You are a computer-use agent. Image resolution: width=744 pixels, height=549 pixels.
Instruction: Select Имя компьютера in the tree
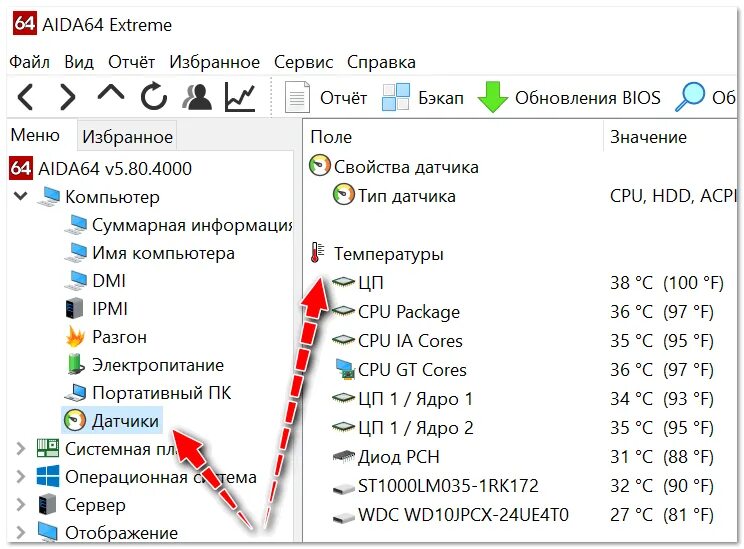click(x=163, y=253)
